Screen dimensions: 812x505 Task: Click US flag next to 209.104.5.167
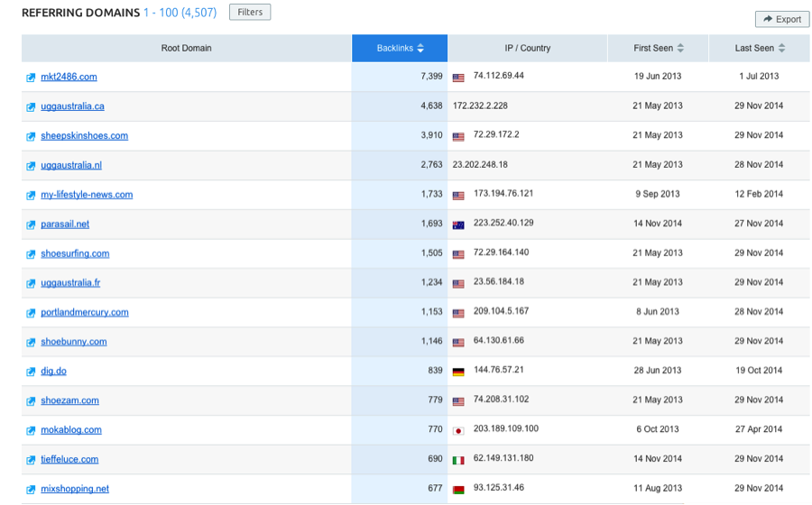point(458,314)
